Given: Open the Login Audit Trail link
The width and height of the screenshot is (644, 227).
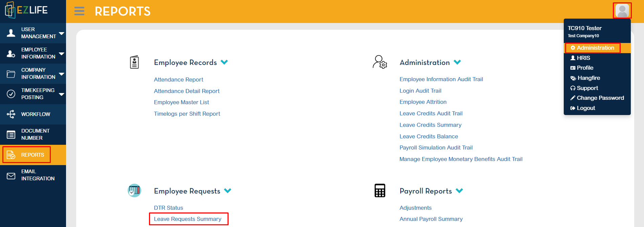Looking at the screenshot, I should (x=420, y=91).
